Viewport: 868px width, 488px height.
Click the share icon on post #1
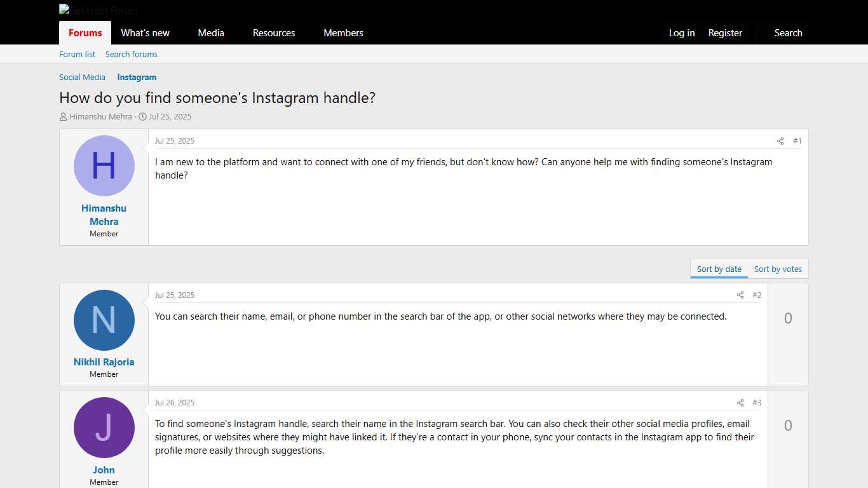(780, 141)
